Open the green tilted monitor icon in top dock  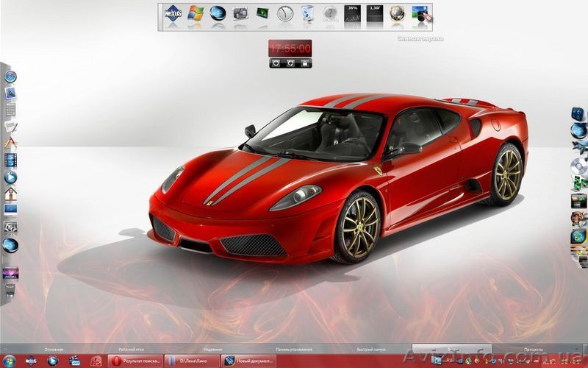point(262,13)
